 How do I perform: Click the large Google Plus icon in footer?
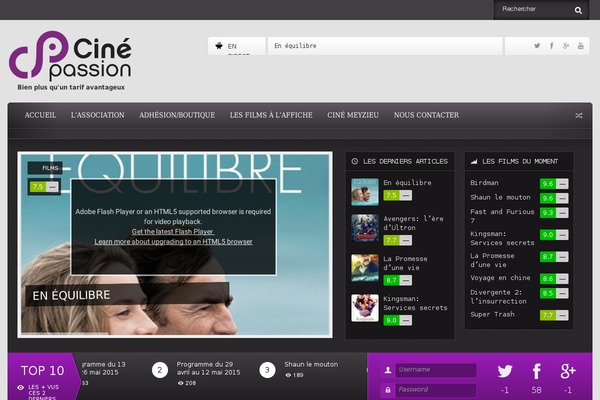568,371
